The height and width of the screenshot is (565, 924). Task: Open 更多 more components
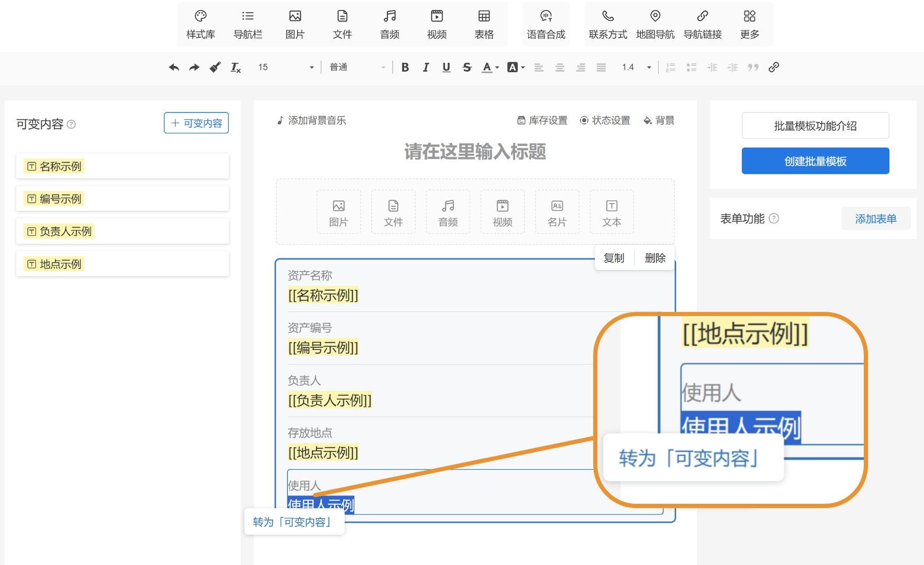click(750, 24)
